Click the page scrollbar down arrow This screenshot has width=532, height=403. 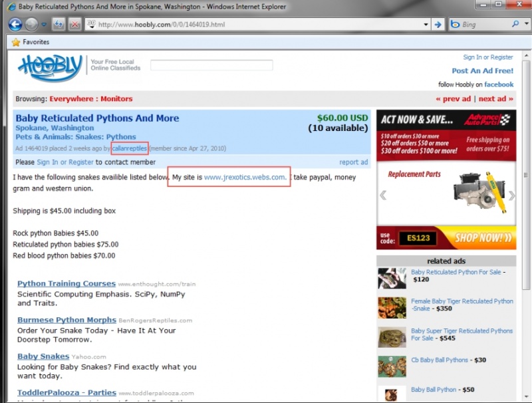coord(526,396)
